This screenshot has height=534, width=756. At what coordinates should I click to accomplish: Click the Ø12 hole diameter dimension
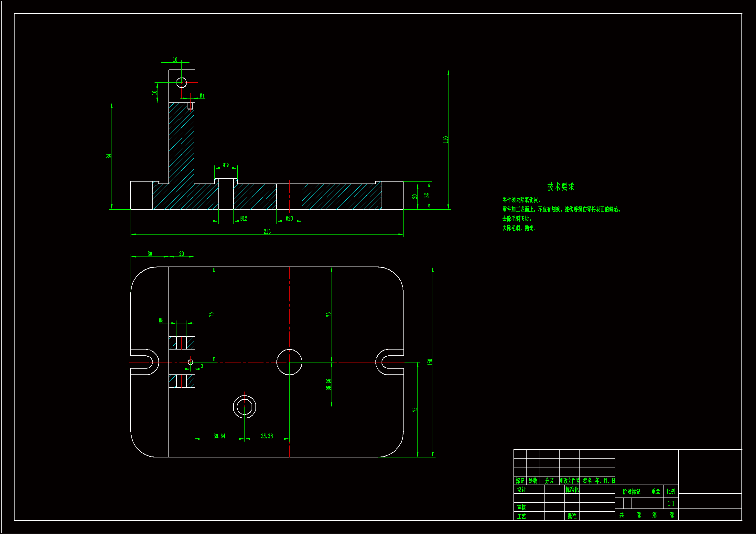click(244, 218)
